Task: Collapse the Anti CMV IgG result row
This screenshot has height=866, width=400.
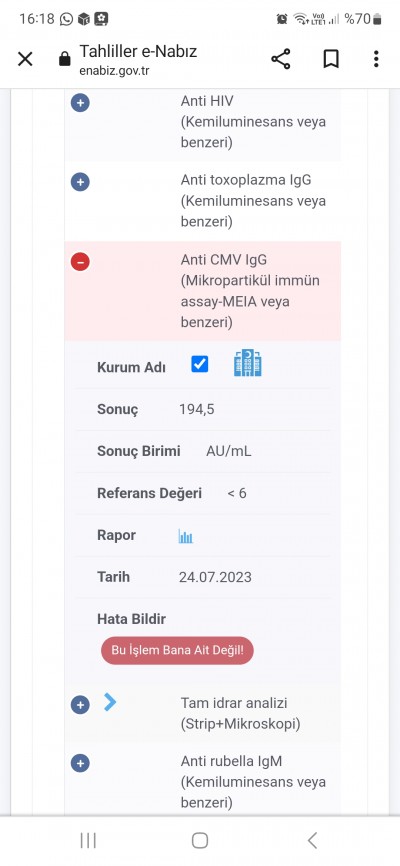Action: point(80,262)
